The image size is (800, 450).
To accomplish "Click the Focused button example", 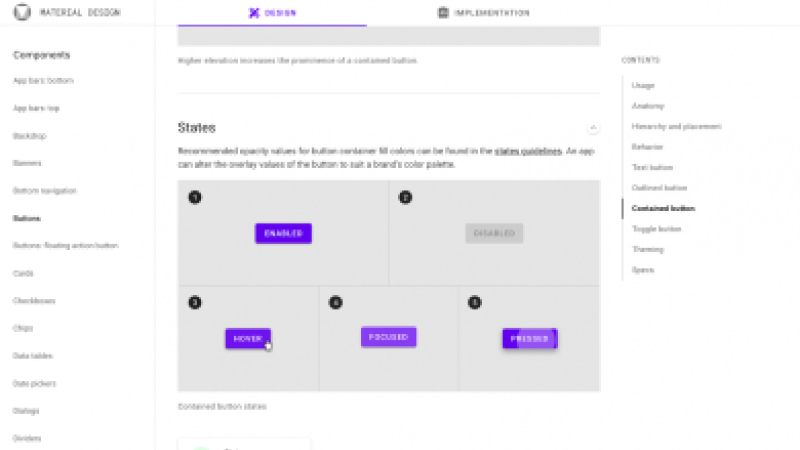I will pyautogui.click(x=389, y=337).
